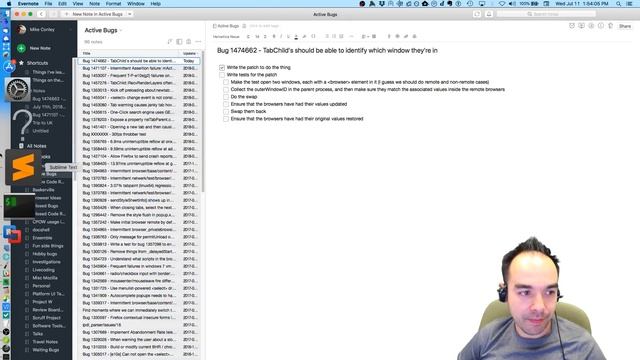Click the 'Click to add tags' field
Image resolution: width=640 pixels, height=360 pixels.
click(x=264, y=26)
